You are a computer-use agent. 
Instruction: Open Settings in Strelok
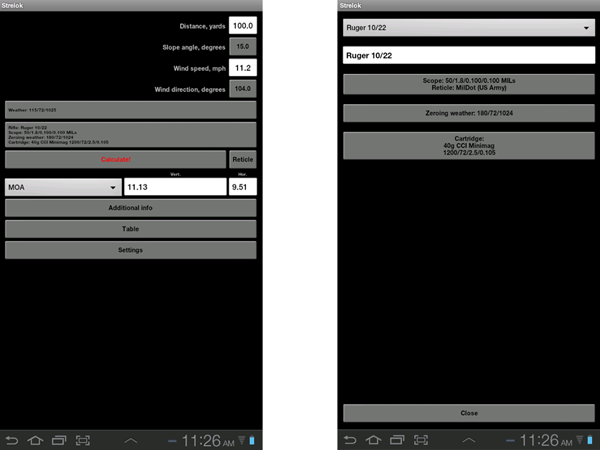pos(130,250)
